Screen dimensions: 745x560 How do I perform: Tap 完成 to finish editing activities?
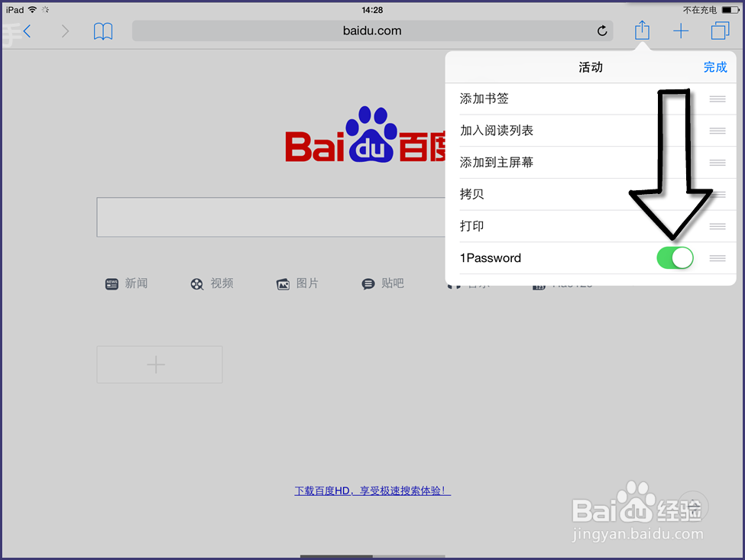[715, 67]
